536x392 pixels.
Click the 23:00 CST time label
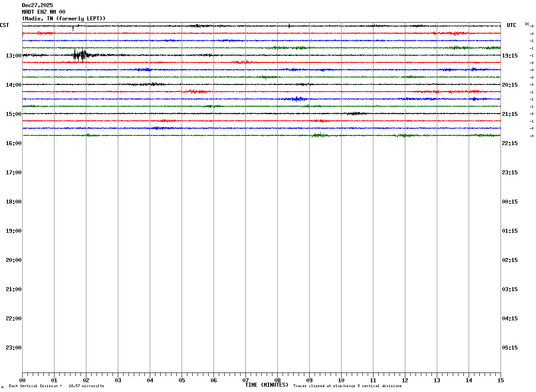point(14,348)
